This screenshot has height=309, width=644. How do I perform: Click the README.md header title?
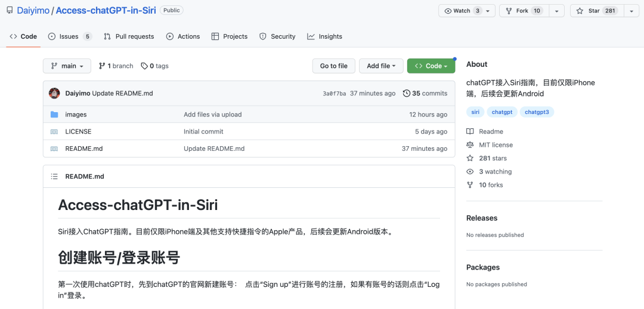(85, 177)
